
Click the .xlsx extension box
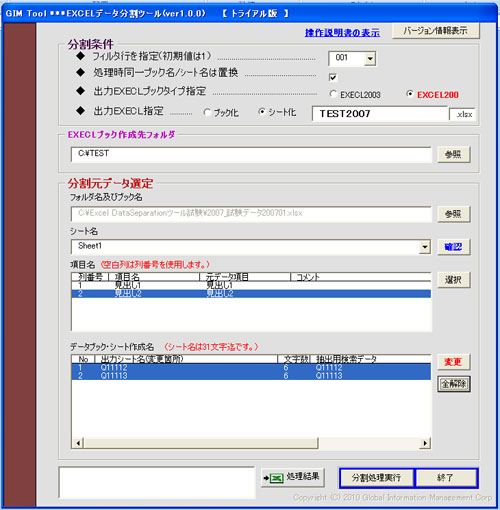point(462,114)
